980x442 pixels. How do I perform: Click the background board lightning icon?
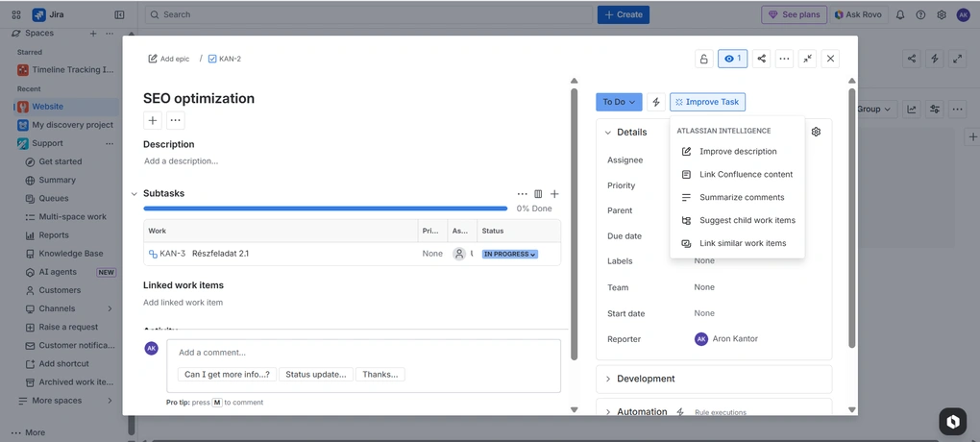click(935, 59)
